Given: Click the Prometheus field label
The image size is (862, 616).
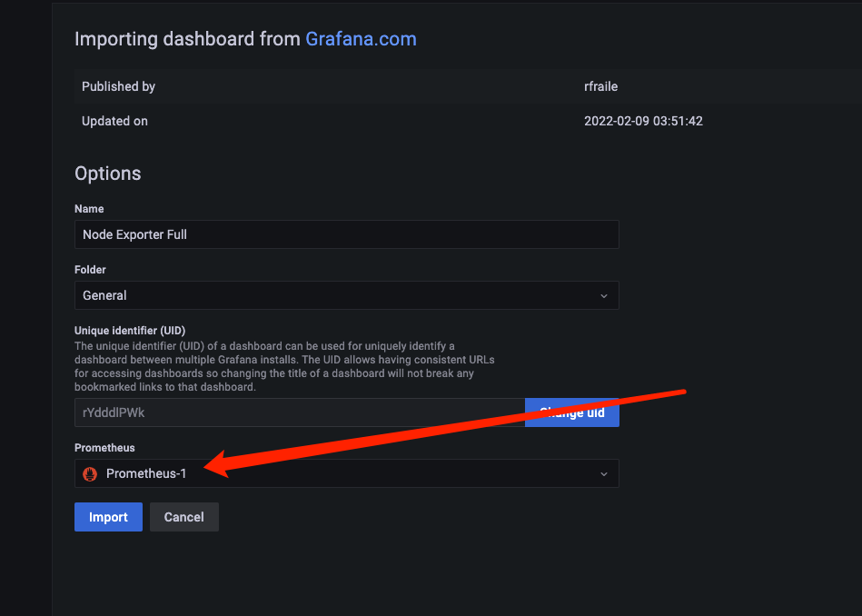Looking at the screenshot, I should 104,448.
